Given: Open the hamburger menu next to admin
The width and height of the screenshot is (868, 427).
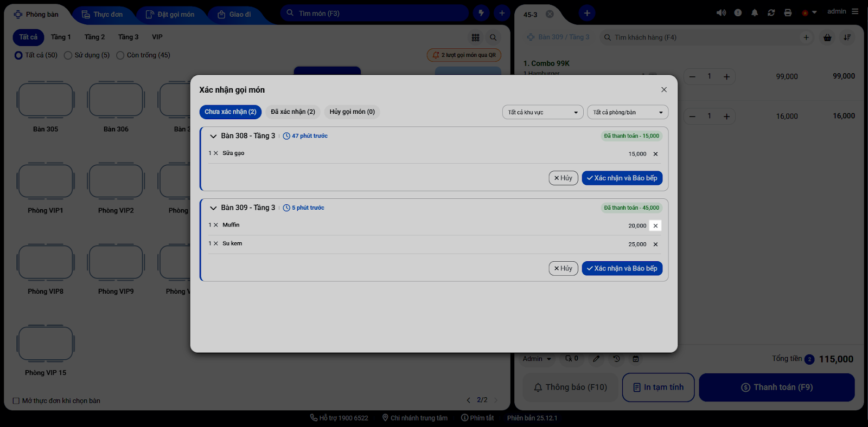Looking at the screenshot, I should coord(855,11).
